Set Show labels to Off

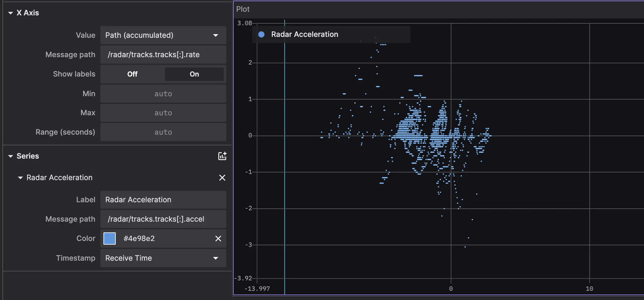(132, 74)
